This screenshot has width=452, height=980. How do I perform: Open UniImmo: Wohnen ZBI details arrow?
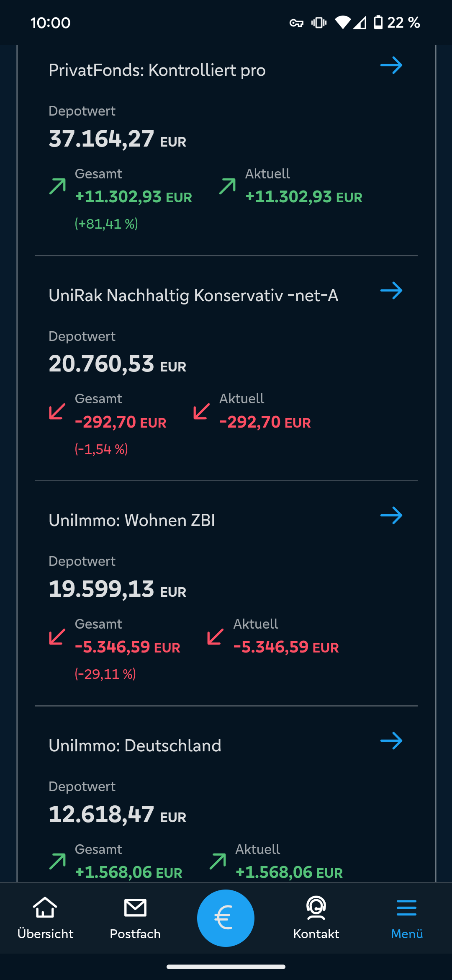[391, 516]
